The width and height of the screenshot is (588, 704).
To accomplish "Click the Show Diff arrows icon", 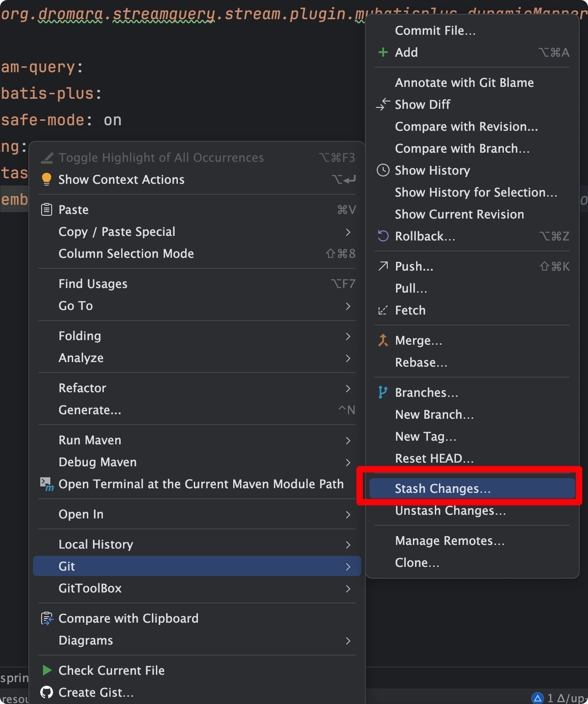I will pos(383,105).
